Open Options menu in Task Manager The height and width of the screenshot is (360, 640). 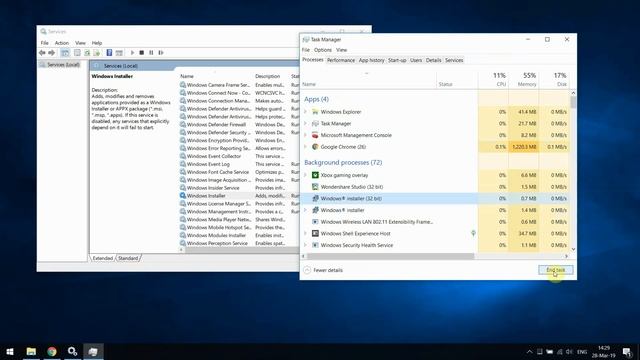pos(322,50)
